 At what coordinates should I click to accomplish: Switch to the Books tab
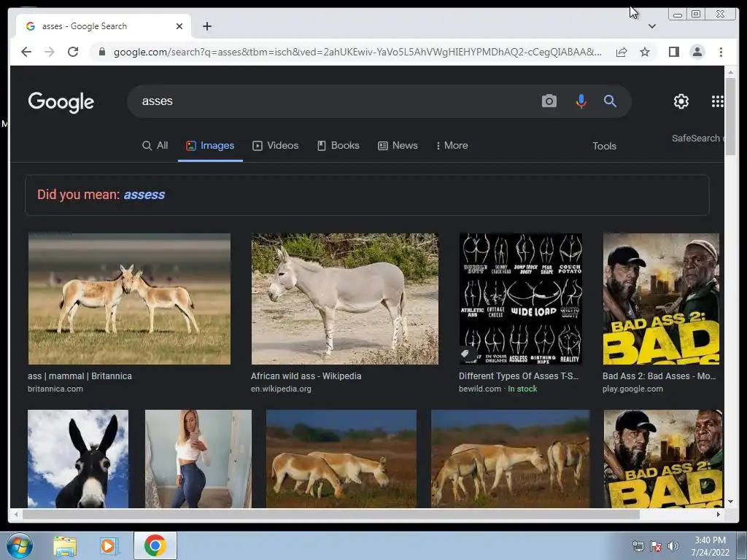[338, 145]
